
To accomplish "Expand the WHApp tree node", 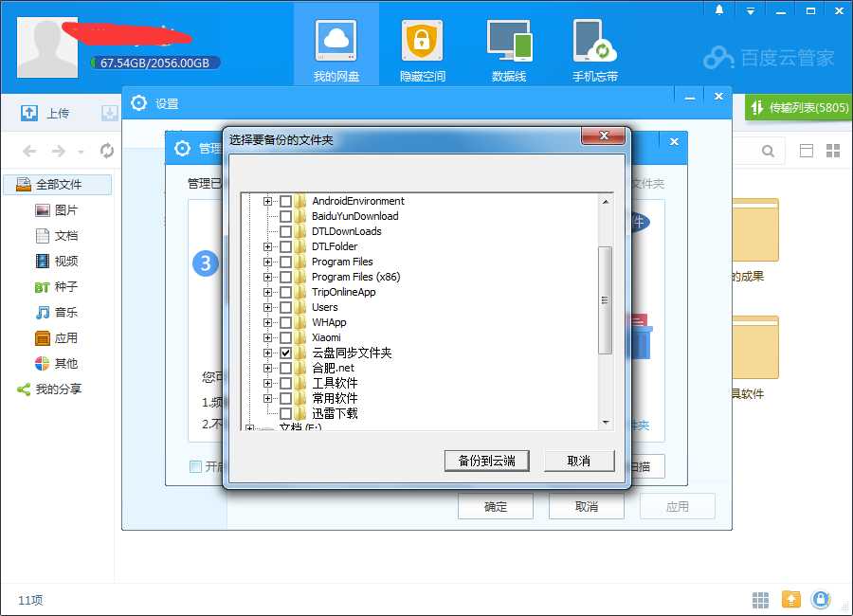I will [267, 323].
